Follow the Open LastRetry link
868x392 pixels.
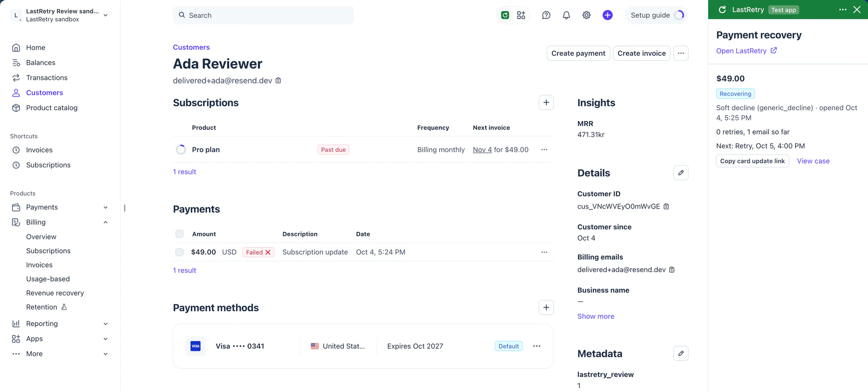coord(746,51)
